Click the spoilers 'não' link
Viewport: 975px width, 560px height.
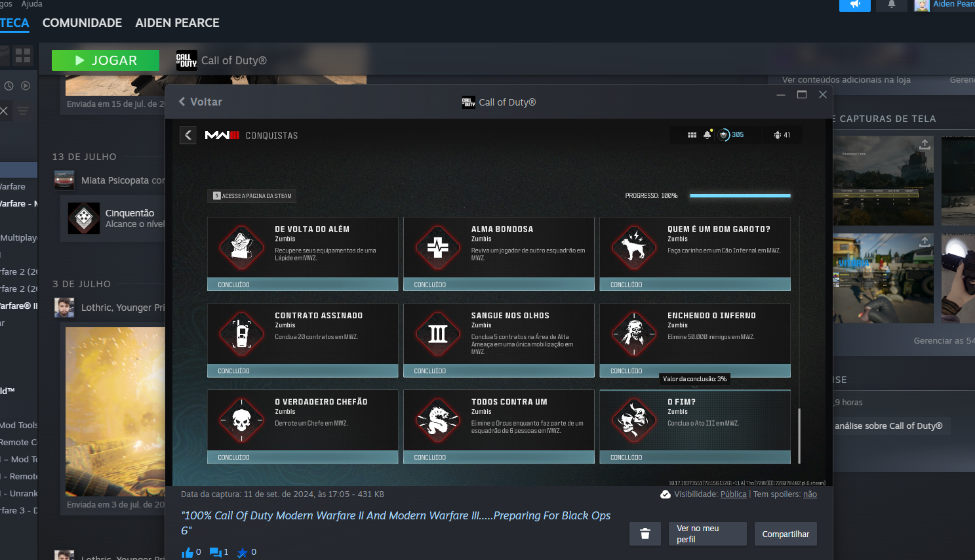tap(810, 494)
